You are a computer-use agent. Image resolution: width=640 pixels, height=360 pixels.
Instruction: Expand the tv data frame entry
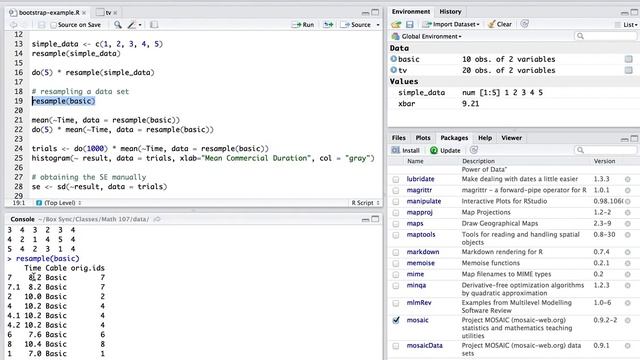pyautogui.click(x=393, y=70)
